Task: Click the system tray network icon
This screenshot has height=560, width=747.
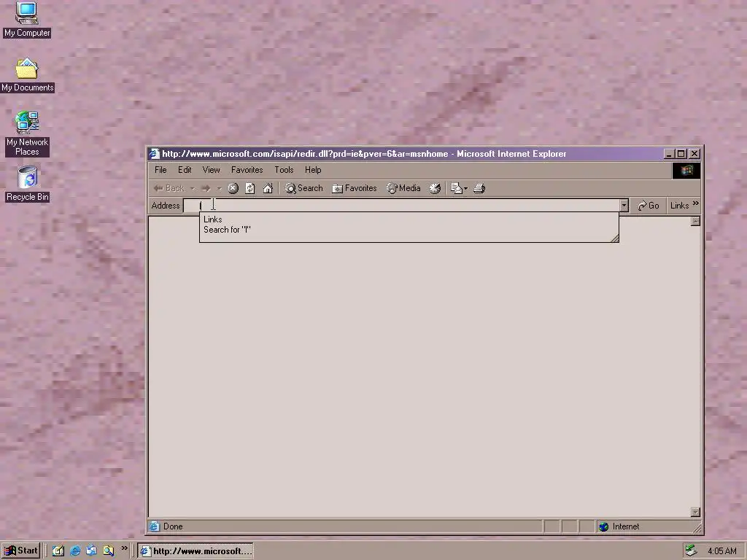Action: coord(692,551)
